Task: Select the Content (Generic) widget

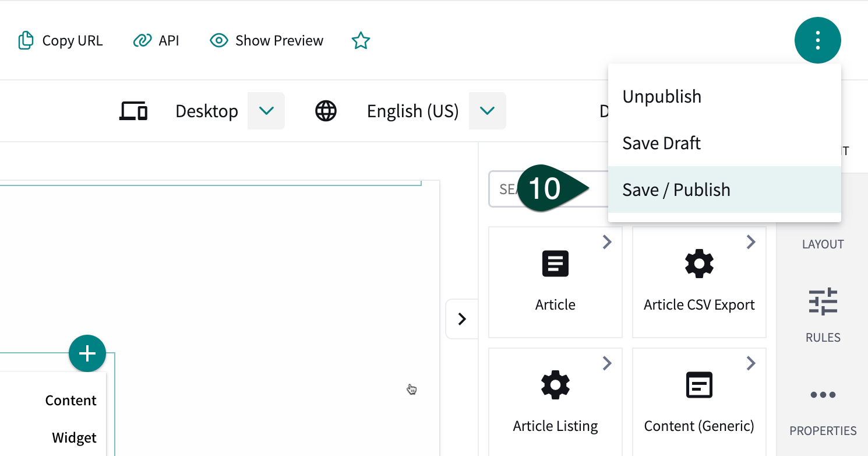Action: point(699,404)
